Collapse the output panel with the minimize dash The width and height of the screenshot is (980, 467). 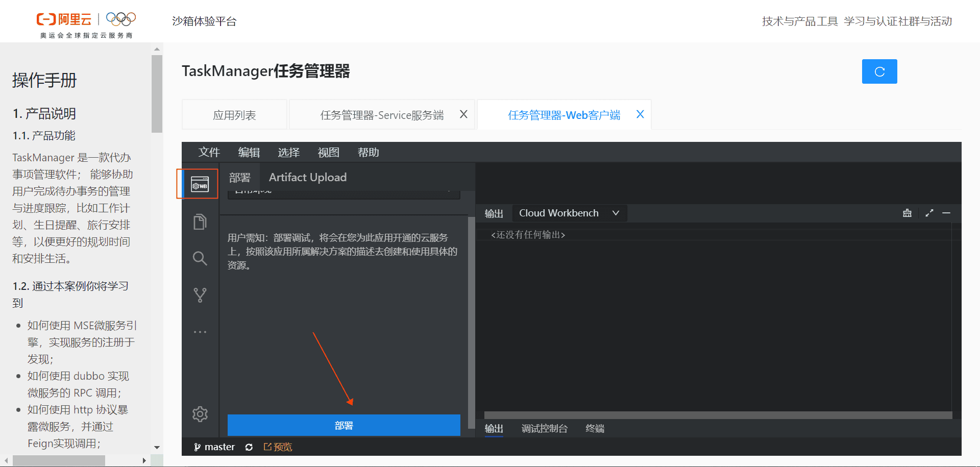pyautogui.click(x=947, y=213)
